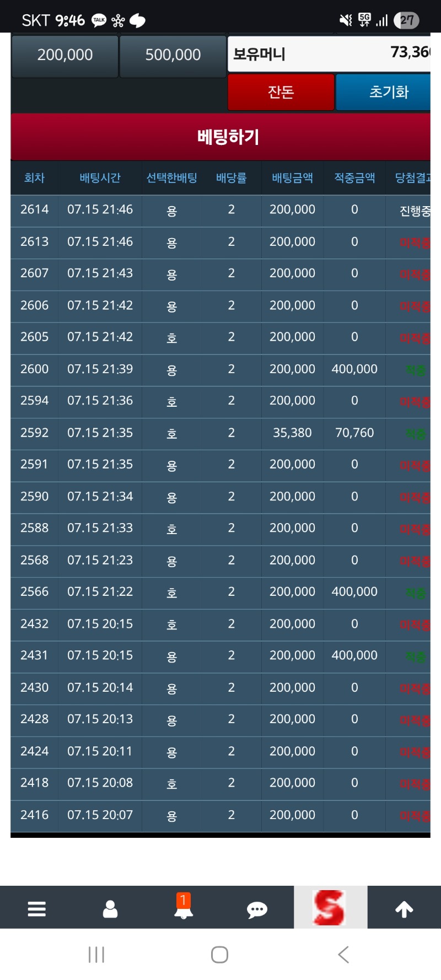441x980 pixels.
Task: Open the user profile icon
Action: [x=110, y=908]
